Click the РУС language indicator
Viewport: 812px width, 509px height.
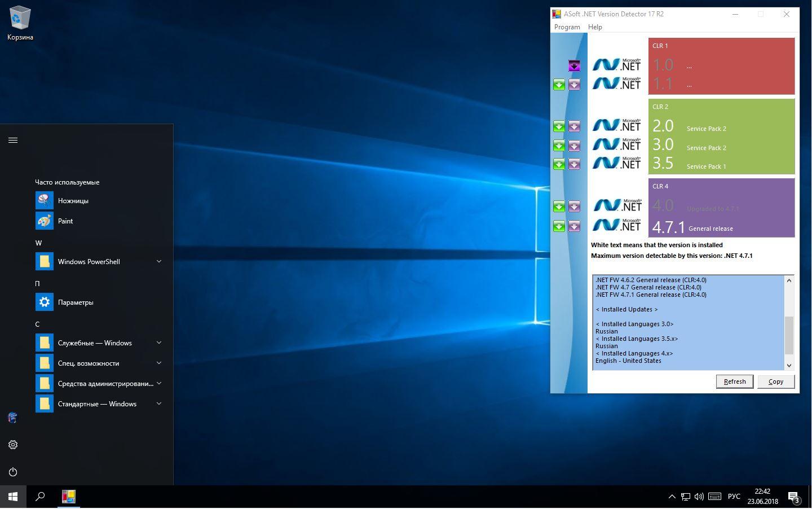[x=734, y=497]
